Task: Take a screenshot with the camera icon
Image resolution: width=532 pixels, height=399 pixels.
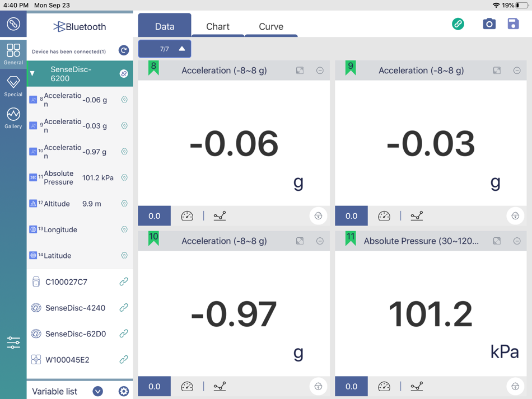Action: [489, 24]
